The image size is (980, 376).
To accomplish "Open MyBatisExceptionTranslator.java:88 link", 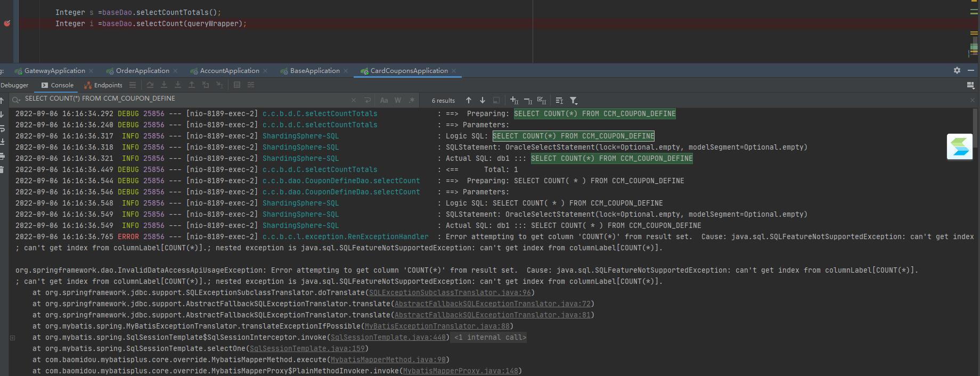I will coord(437,326).
